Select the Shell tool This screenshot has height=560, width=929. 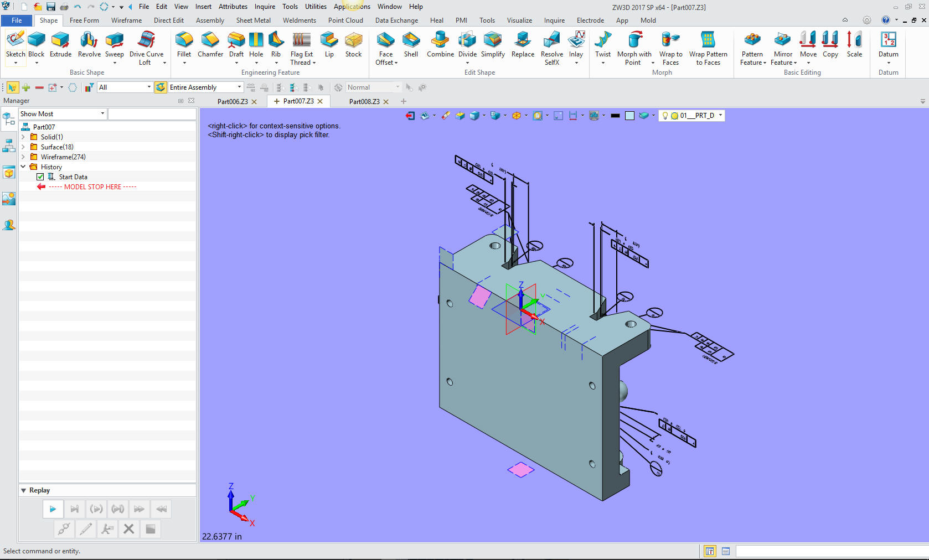pos(411,44)
